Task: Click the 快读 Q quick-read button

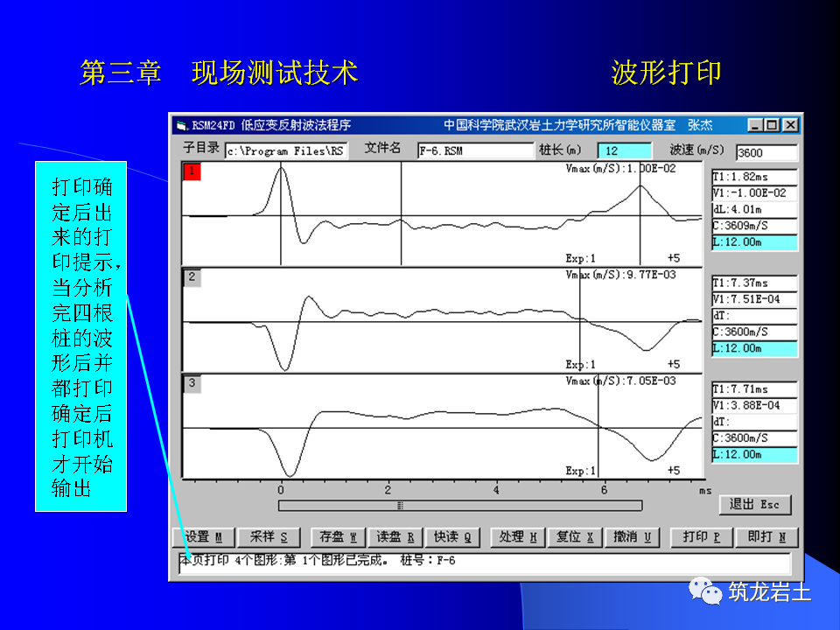Action: (x=452, y=536)
